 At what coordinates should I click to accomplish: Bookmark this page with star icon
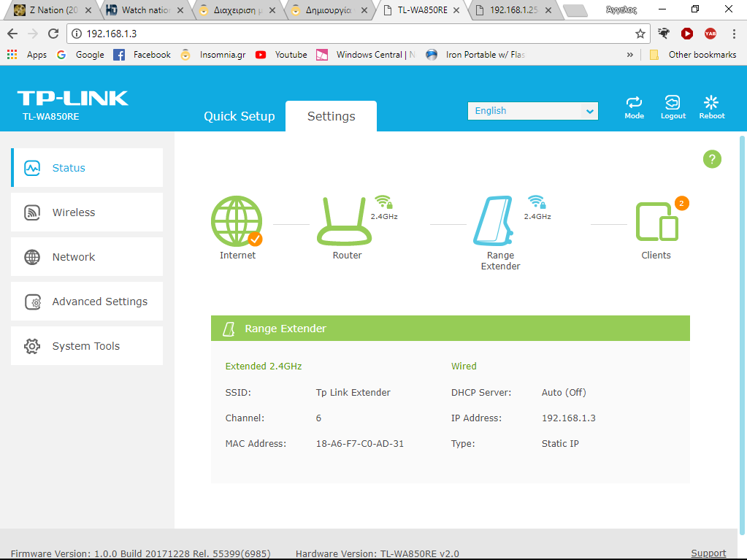(x=640, y=34)
